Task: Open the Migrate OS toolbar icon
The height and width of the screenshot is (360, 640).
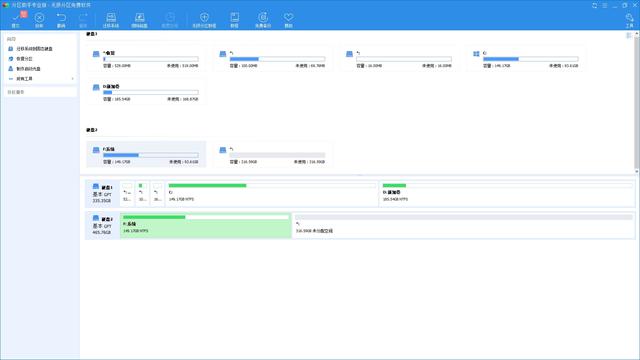Action: pos(111,19)
